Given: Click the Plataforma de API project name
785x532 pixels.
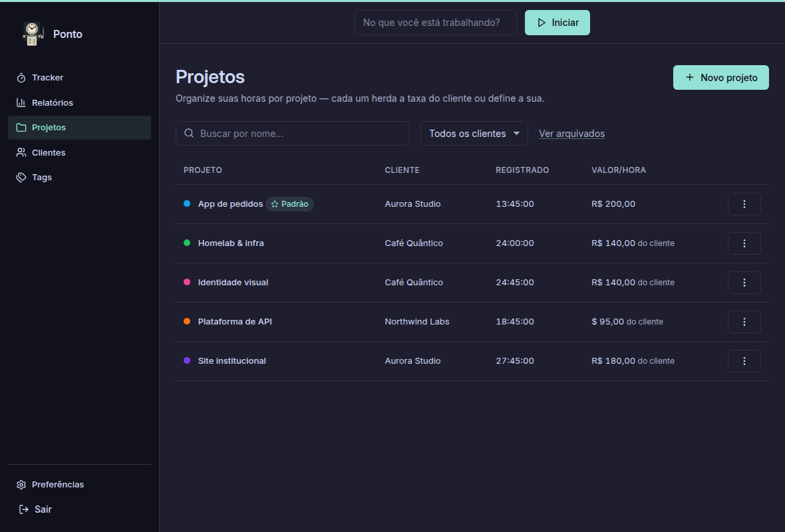Looking at the screenshot, I should (235, 322).
